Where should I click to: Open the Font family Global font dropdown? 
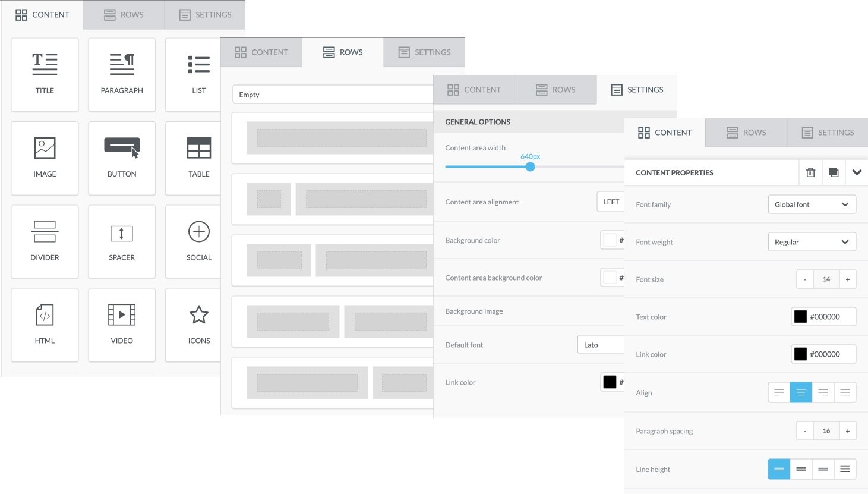click(x=812, y=204)
